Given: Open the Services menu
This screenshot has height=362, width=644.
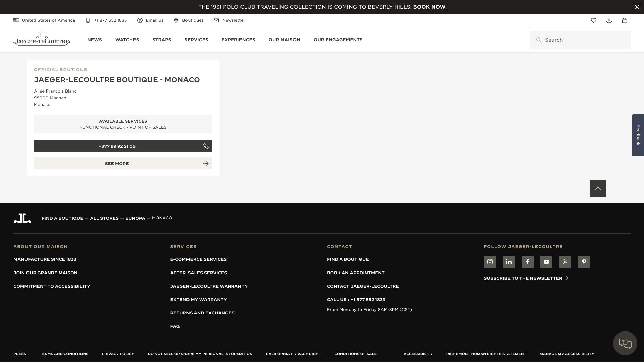Looking at the screenshot, I should [196, 40].
